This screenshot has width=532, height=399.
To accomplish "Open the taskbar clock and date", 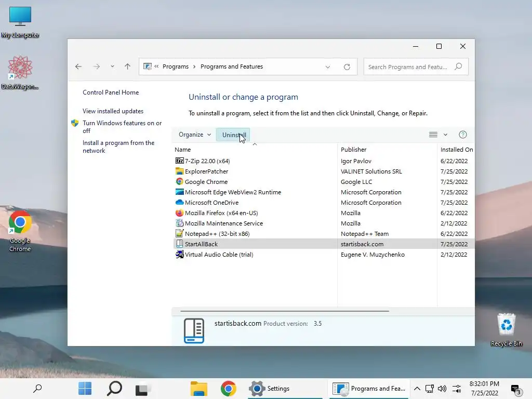I will click(x=485, y=389).
